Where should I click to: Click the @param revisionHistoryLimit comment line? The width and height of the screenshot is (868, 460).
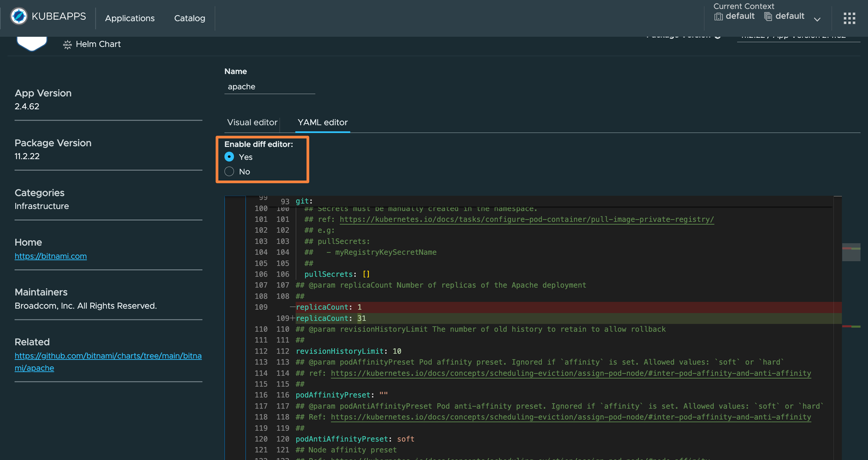(x=481, y=329)
